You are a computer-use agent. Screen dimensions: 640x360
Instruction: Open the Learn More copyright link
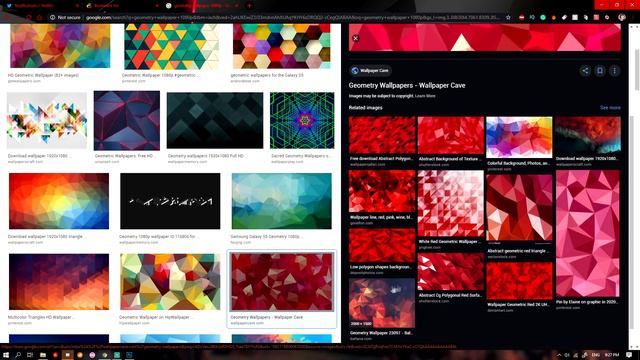[425, 96]
